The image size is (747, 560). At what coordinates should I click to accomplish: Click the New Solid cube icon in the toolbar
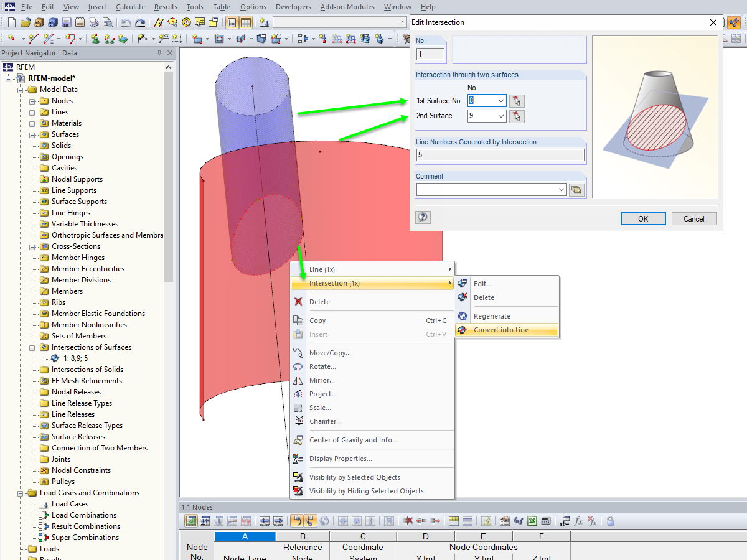pos(261,39)
